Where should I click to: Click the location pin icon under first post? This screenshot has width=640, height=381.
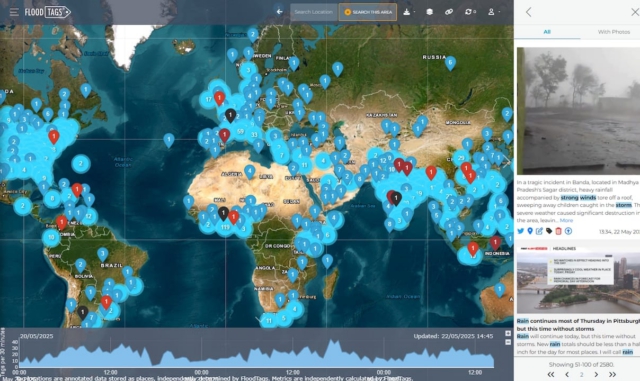pos(530,231)
